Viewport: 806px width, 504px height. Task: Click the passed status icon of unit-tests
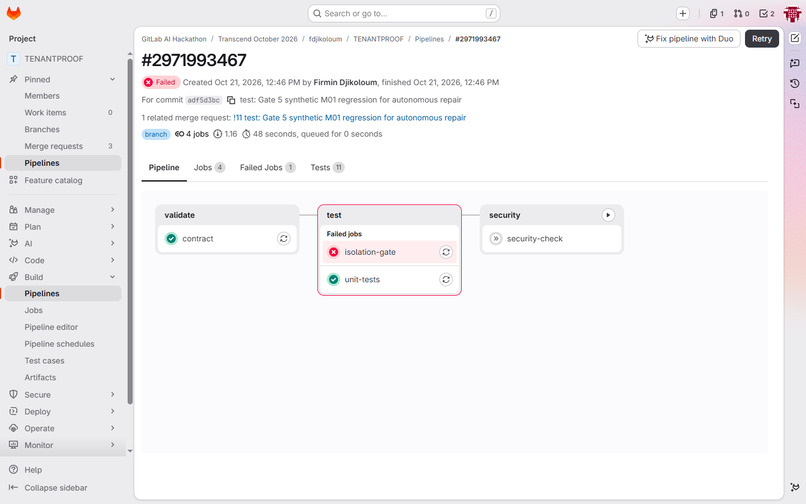pos(334,279)
